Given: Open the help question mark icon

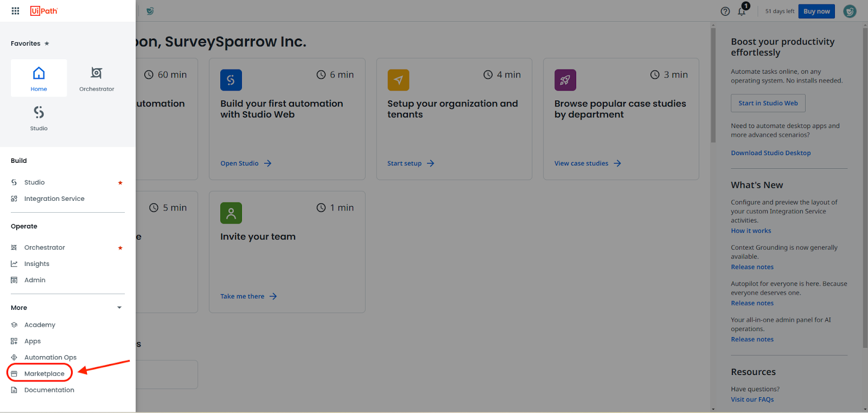Looking at the screenshot, I should 725,11.
